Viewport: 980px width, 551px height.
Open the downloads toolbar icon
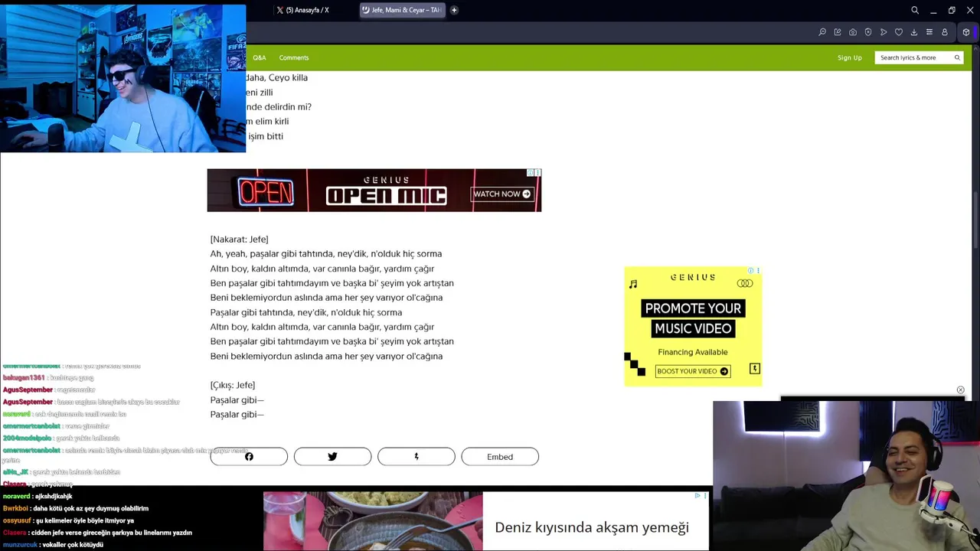pos(914,32)
